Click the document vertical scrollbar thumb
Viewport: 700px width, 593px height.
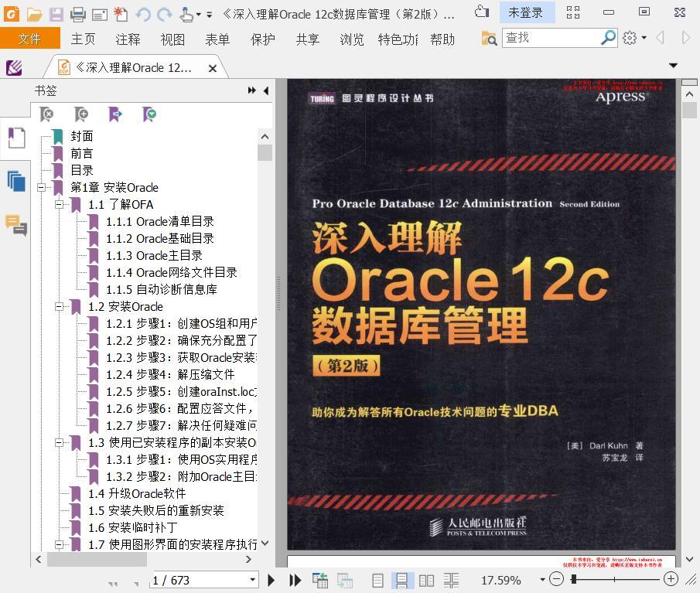[x=689, y=110]
